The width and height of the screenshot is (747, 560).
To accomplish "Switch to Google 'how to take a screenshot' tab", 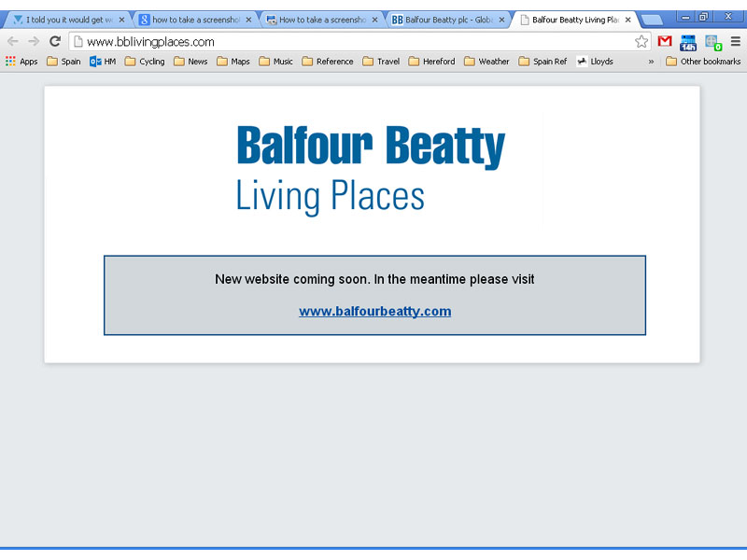I will tap(193, 20).
